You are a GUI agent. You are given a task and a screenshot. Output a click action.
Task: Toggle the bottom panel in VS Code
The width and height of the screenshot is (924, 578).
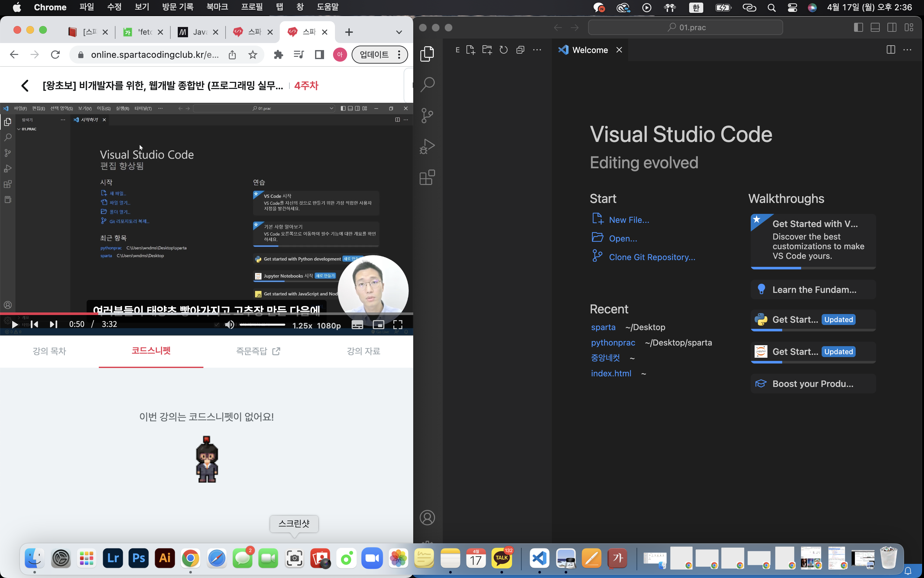click(875, 28)
